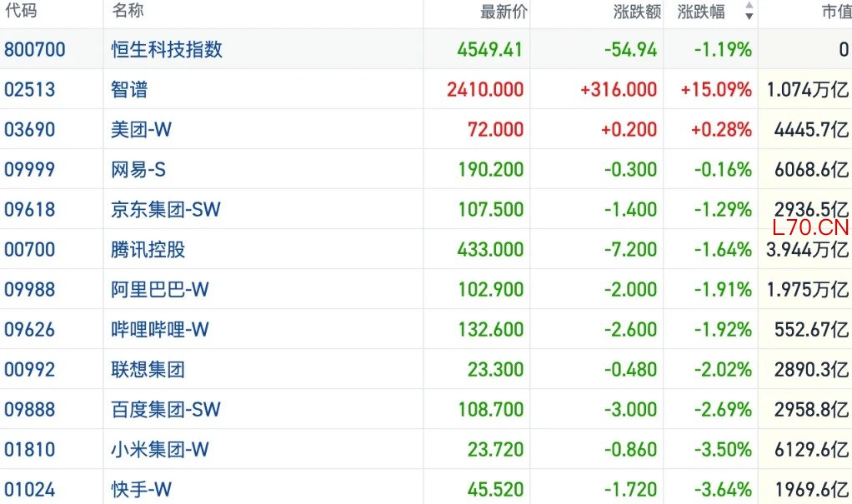The image size is (852, 504).
Task: Click percent change -1.64%
Action: pyautogui.click(x=724, y=250)
